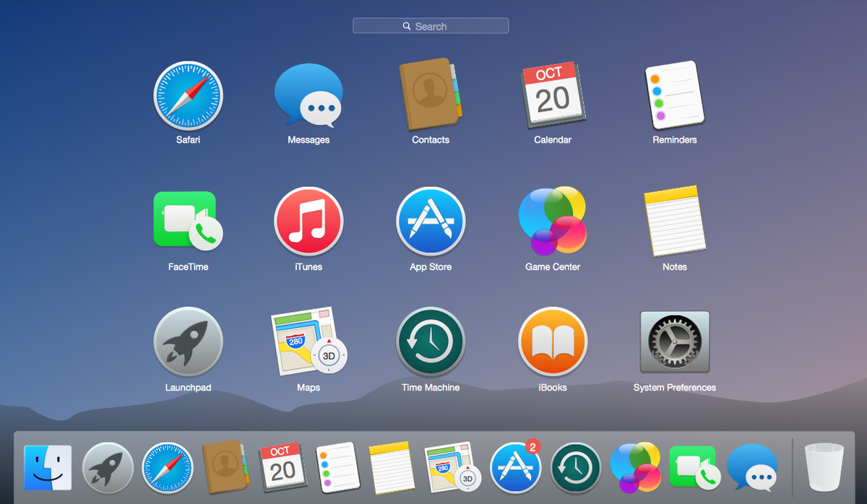Screen dimensions: 867x504
Task: Open iTunes
Action: click(309, 222)
